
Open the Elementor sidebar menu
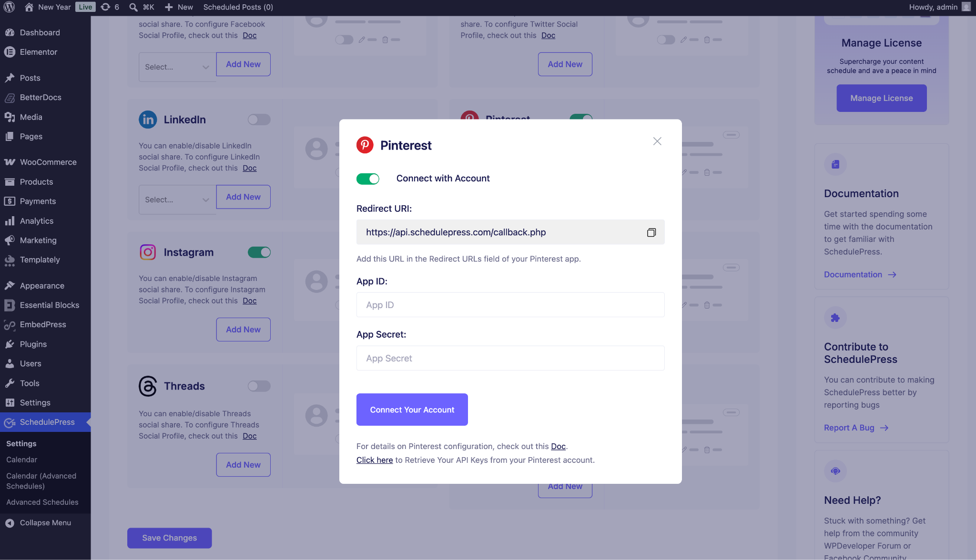[x=38, y=52]
